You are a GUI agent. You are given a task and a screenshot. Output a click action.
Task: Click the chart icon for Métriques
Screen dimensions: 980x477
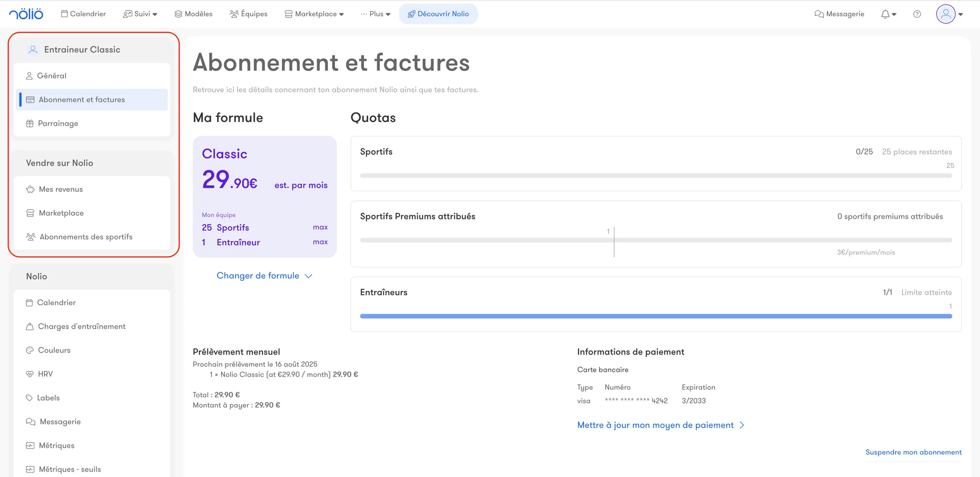coord(30,445)
